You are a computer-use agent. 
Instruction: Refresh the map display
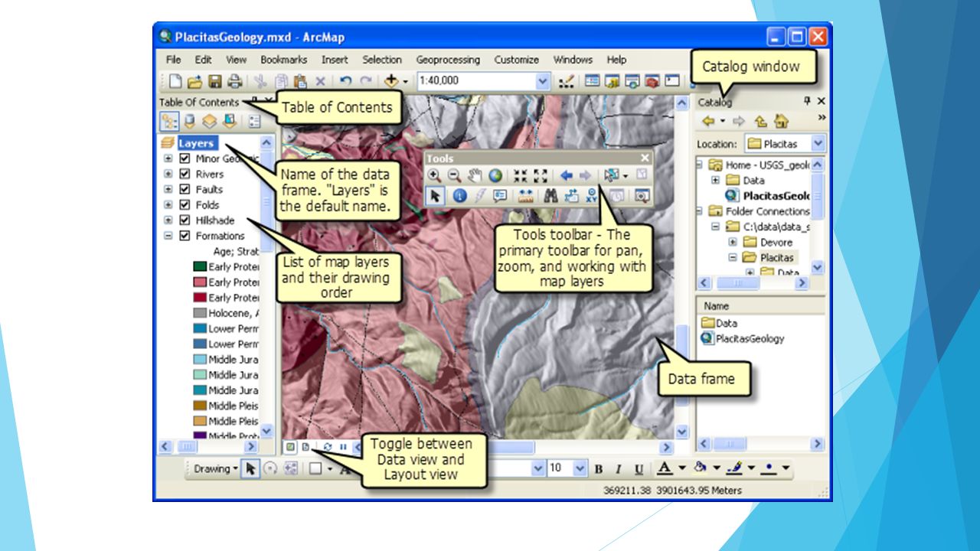click(x=328, y=446)
